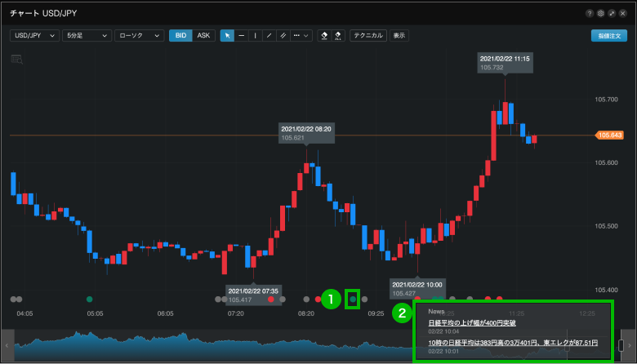Open the ローソク chart type dropdown

tap(139, 36)
